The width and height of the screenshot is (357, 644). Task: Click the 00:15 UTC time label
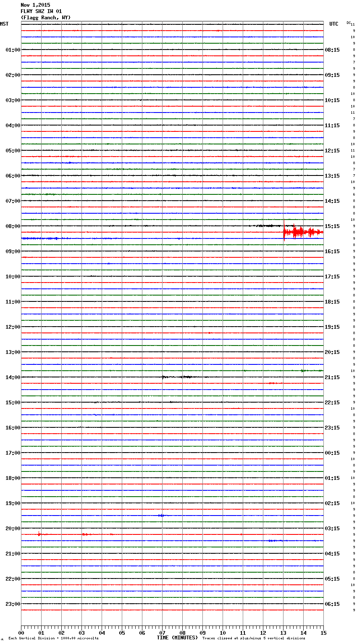tap(332, 453)
